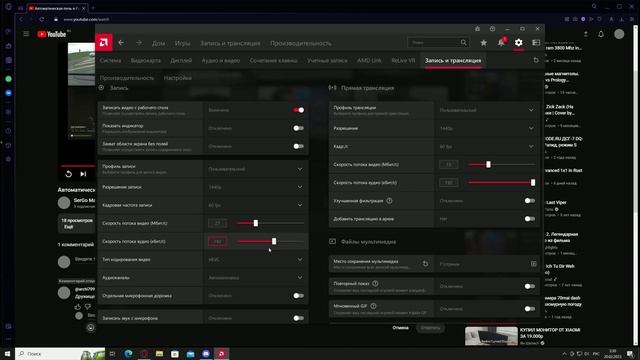Open Производительность in top navigation
640x360 pixels.
pos(300,43)
